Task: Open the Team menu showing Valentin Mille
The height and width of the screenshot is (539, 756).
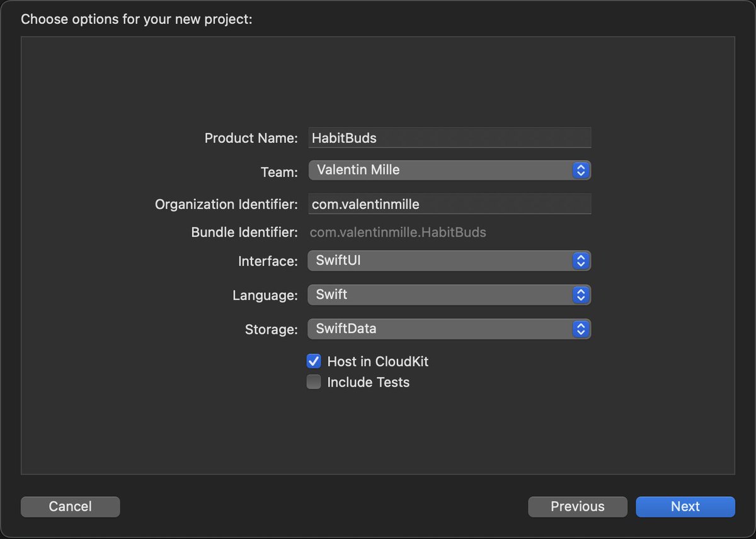Action: [449, 170]
